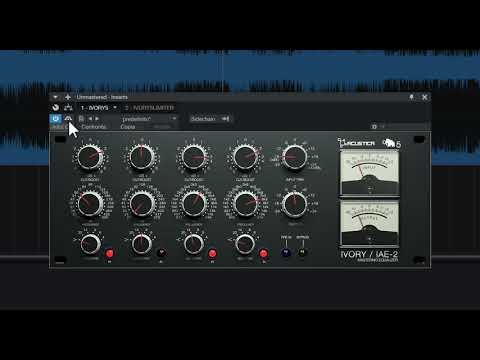
Task: Click the lower VU meter display
Action: pos(369,223)
